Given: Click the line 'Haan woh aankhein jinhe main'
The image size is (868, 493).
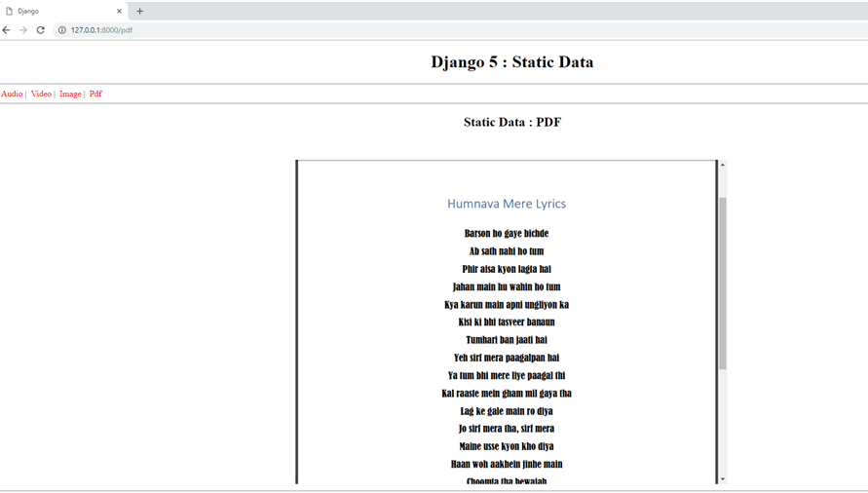Looking at the screenshot, I should 507,464.
